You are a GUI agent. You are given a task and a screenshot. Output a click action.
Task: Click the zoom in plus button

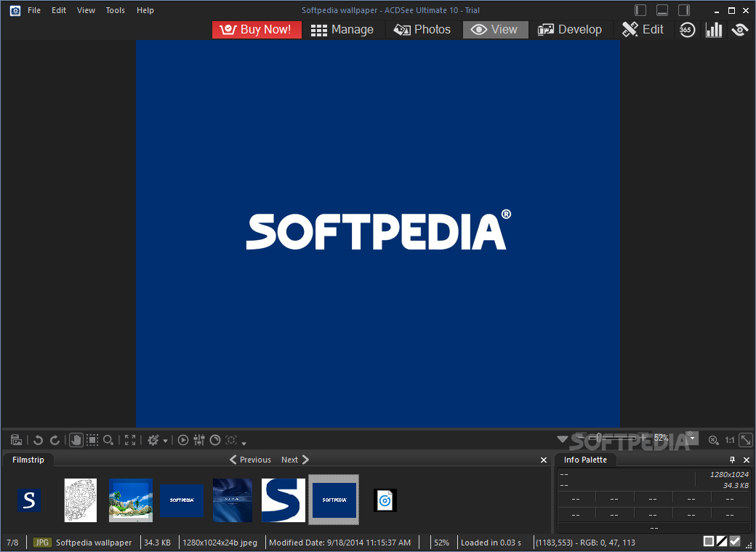pos(642,438)
